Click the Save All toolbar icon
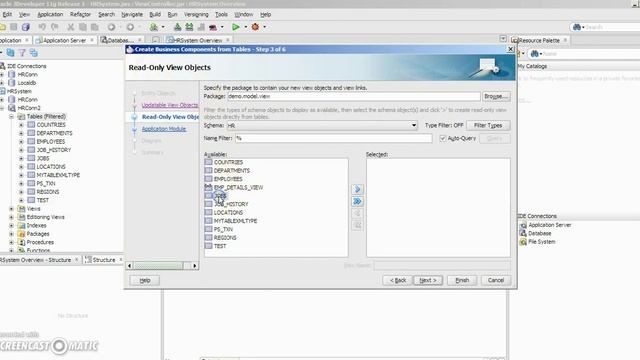Viewport: 640px width, 360px height. click(x=26, y=27)
